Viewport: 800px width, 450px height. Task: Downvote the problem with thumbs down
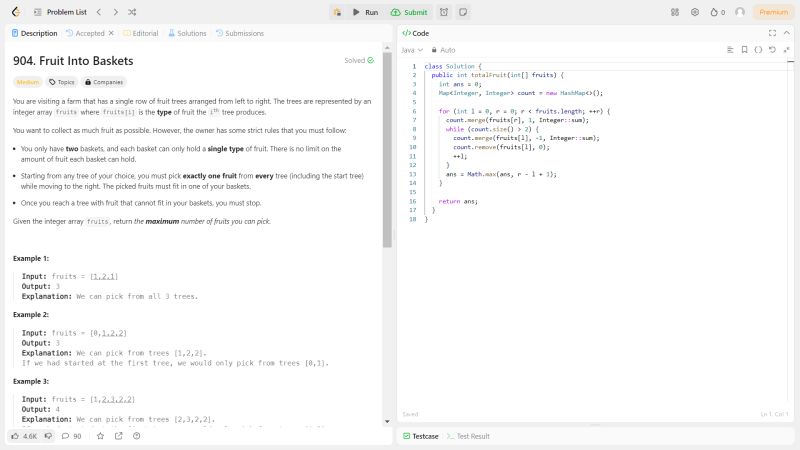coord(48,436)
